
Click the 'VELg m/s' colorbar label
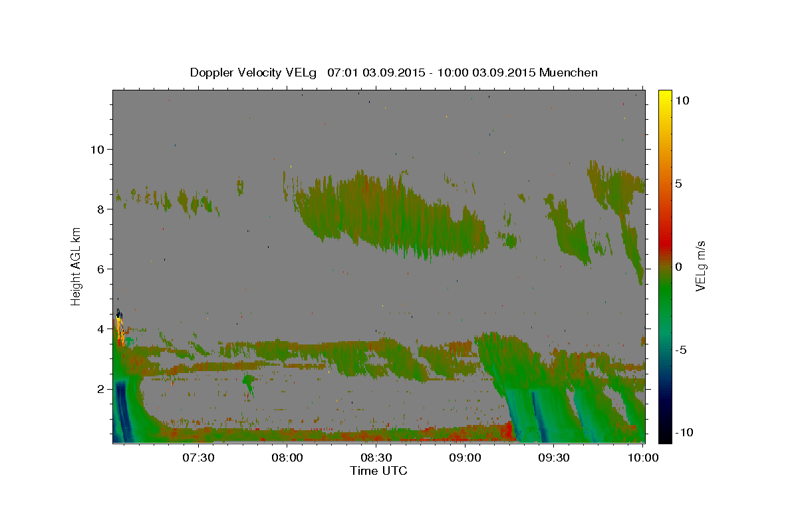click(700, 266)
